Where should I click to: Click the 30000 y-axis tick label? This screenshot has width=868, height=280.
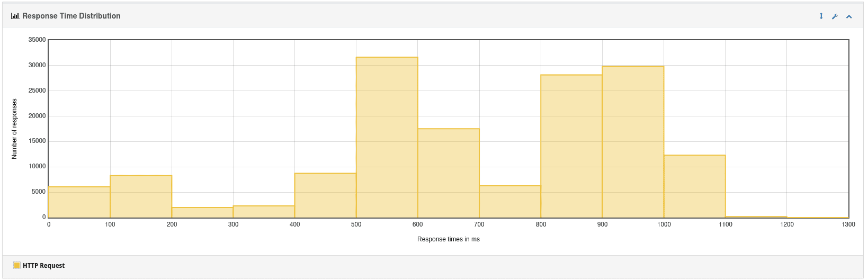tap(37, 65)
